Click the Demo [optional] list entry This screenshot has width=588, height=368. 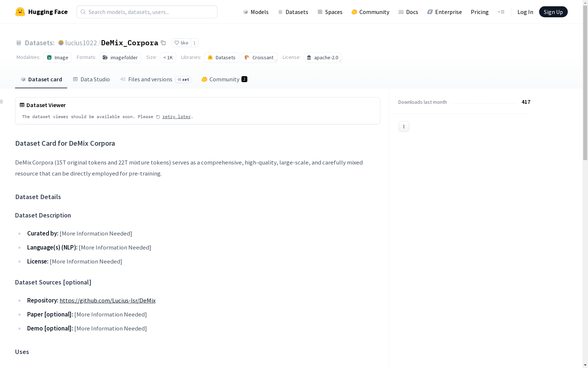87,328
